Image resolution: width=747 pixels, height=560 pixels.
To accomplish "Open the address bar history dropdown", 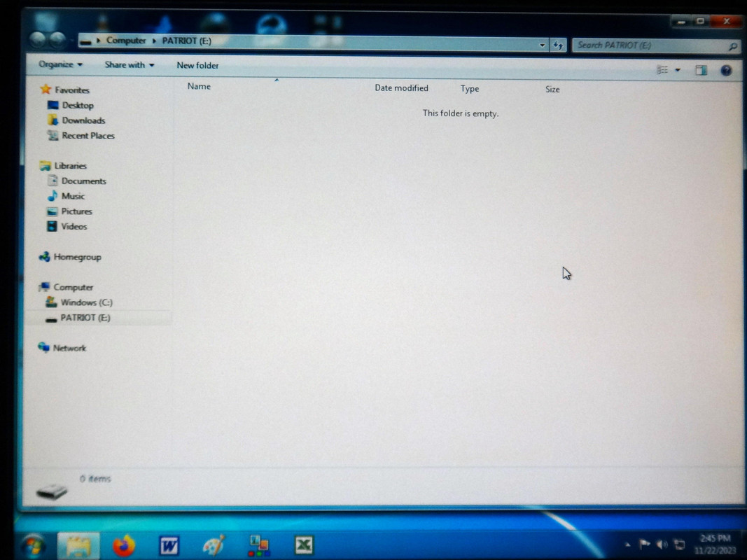I will point(542,45).
